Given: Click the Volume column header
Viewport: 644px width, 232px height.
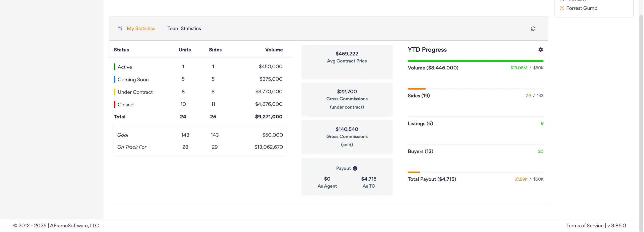Looking at the screenshot, I should (x=274, y=50).
